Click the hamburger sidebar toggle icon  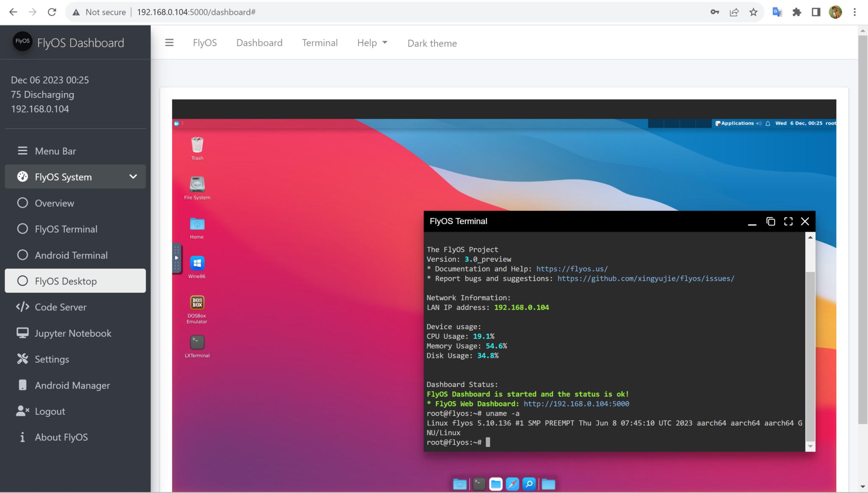tap(169, 43)
